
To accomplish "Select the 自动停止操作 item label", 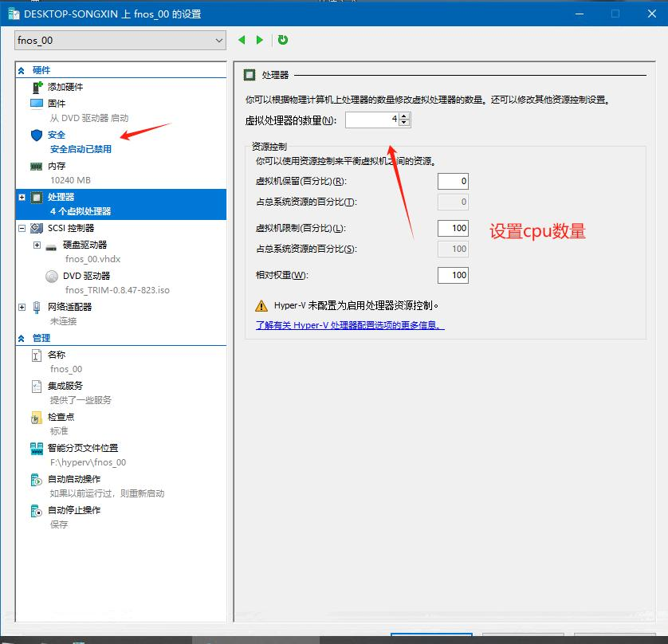I will tap(74, 510).
